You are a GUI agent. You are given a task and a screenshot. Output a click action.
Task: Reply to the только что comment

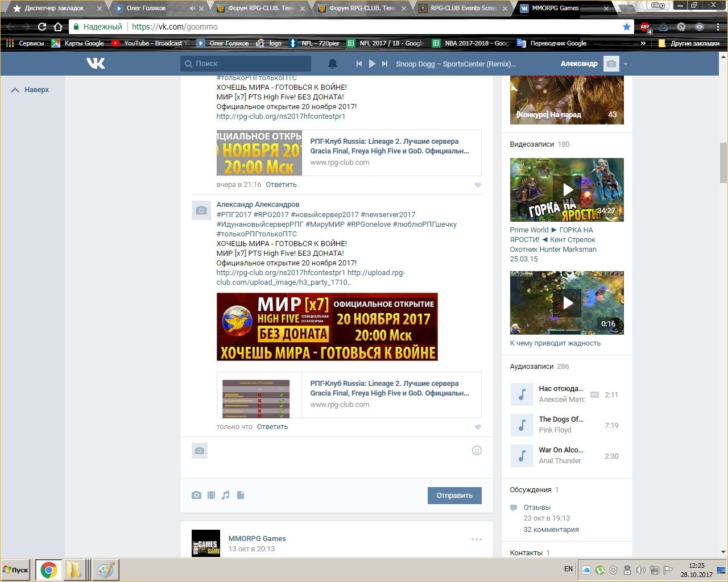(272, 427)
